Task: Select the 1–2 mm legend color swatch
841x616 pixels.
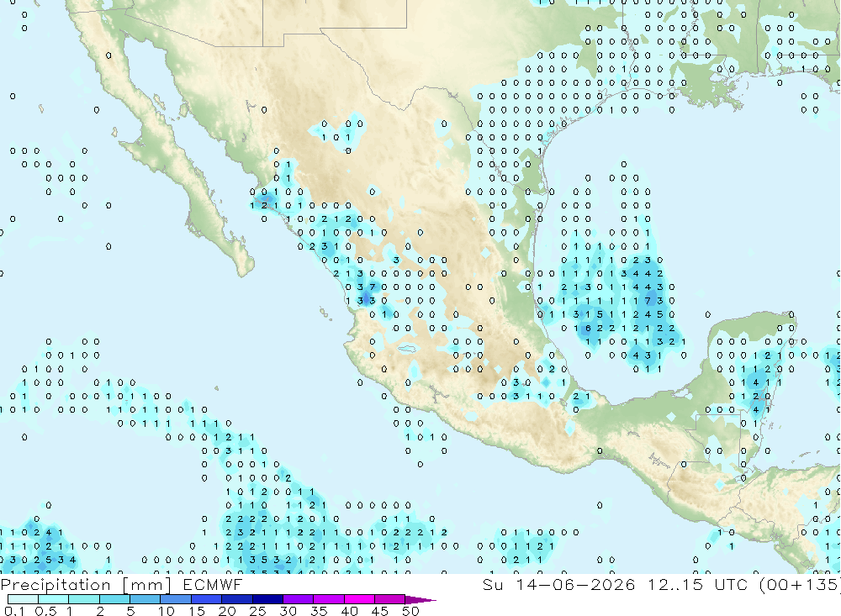Action: [x=84, y=599]
